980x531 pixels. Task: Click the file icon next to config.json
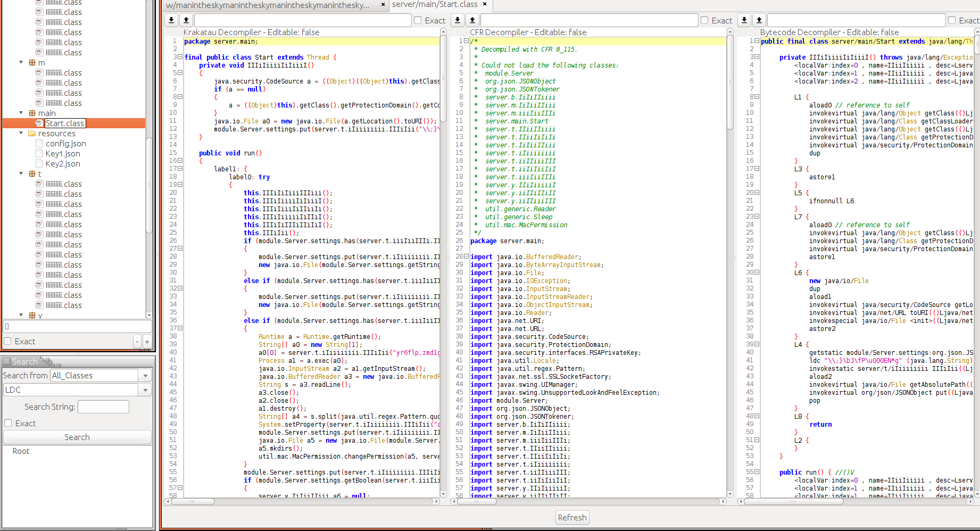click(x=39, y=144)
